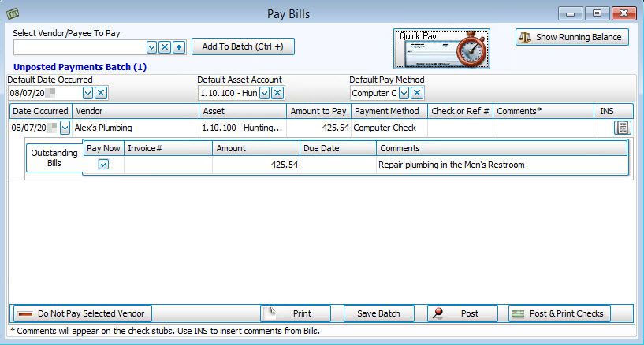Open the Date Occurred dropdown in Alex's Plumbing row
This screenshot has width=644, height=345.
65,128
